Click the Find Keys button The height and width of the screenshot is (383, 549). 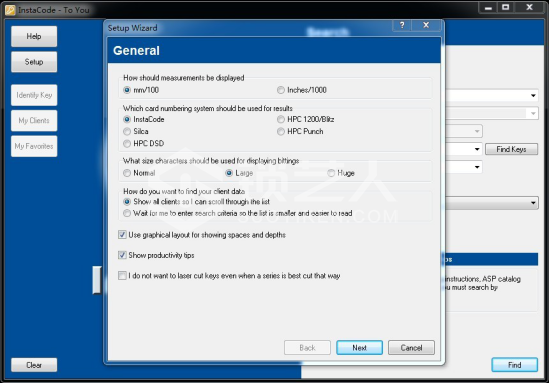coord(511,149)
